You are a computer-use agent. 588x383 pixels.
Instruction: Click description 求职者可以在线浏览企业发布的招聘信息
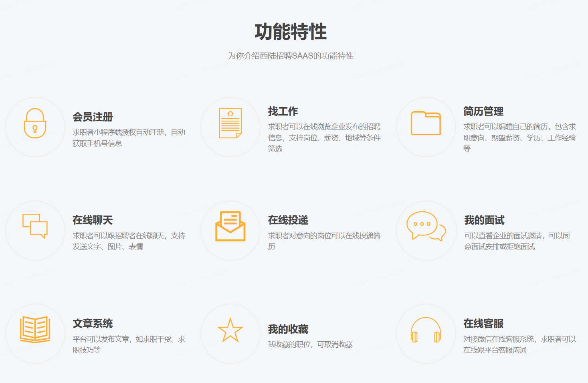[324, 138]
